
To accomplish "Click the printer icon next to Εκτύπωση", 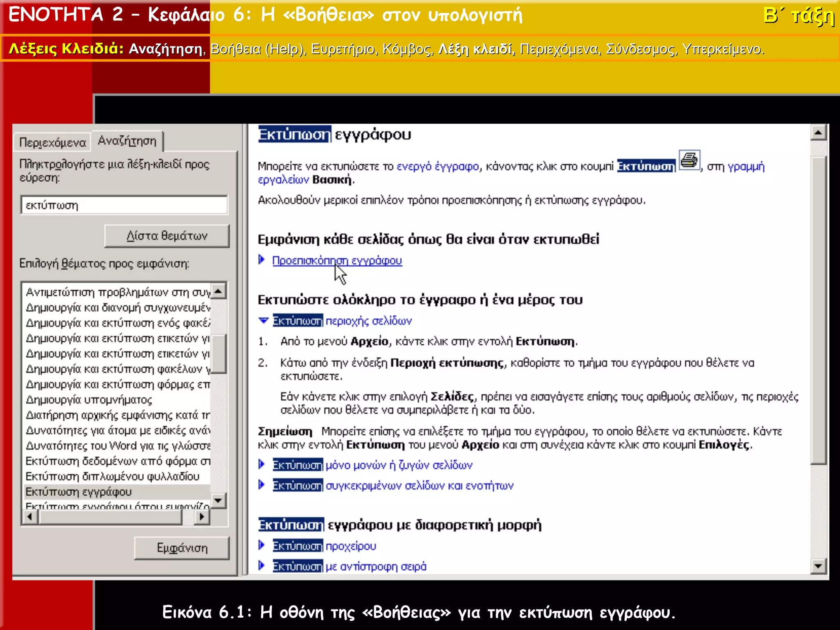I will [689, 160].
